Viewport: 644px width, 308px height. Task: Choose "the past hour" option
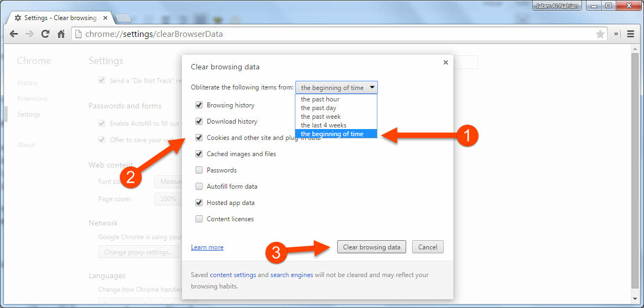[x=336, y=99]
